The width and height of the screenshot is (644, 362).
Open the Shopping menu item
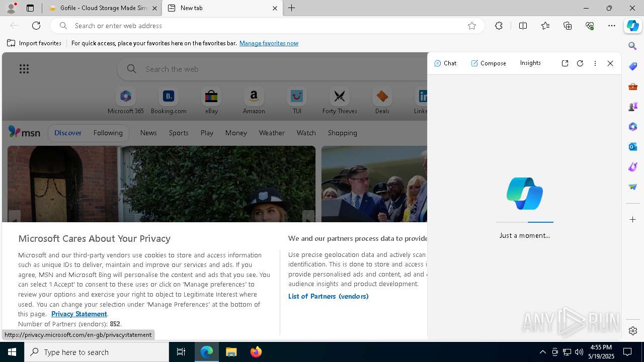[342, 133]
